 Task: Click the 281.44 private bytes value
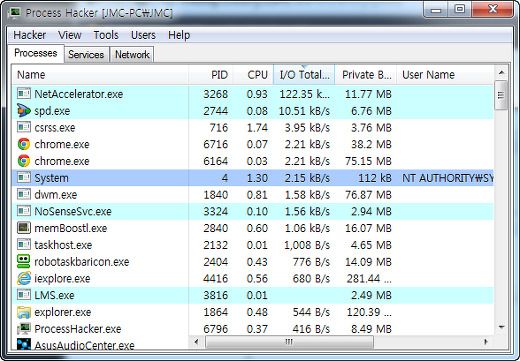pyautogui.click(x=369, y=278)
